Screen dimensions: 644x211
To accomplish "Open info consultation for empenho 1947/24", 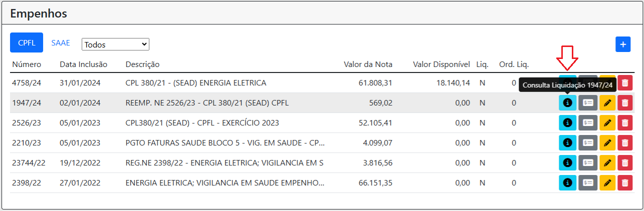I will pyautogui.click(x=567, y=102).
